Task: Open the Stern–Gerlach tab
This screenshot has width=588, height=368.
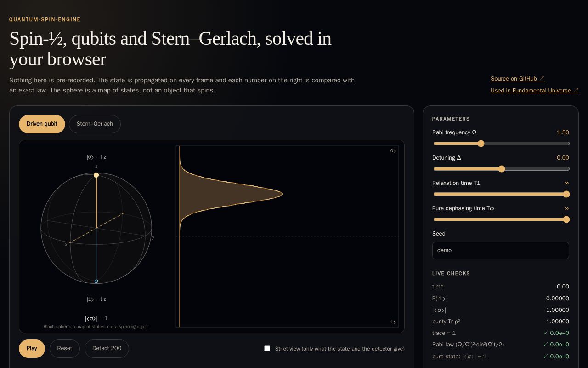Action: pos(95,124)
